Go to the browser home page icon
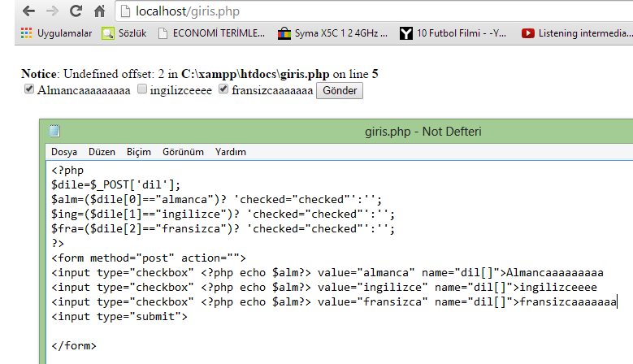 (x=100, y=12)
